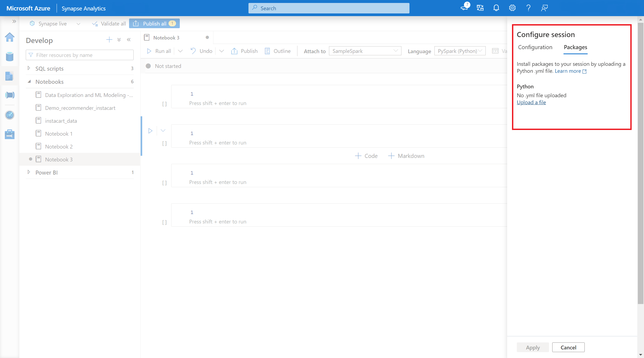Click the search bar icon at top
This screenshot has height=358, width=644.
(255, 8)
